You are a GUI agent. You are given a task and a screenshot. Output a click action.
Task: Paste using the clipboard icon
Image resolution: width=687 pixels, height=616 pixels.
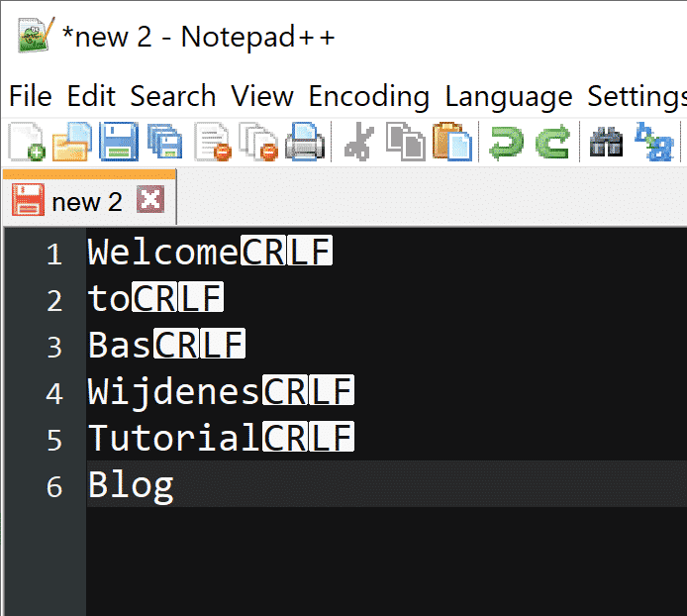coord(452,144)
